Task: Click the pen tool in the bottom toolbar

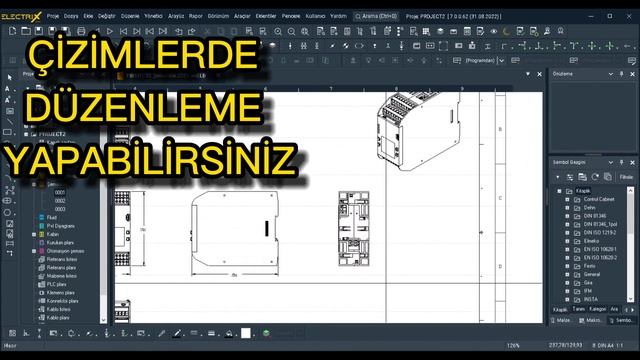Action: pyautogui.click(x=177, y=333)
